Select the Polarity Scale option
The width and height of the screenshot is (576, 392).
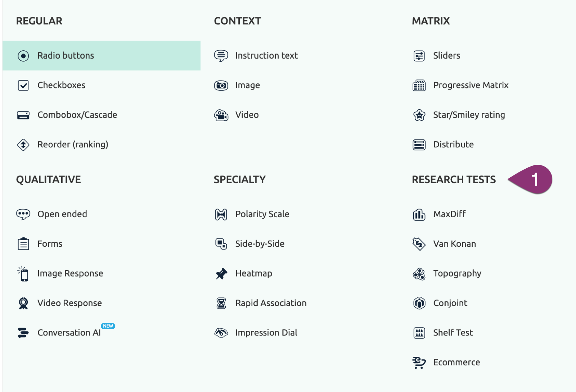(262, 214)
